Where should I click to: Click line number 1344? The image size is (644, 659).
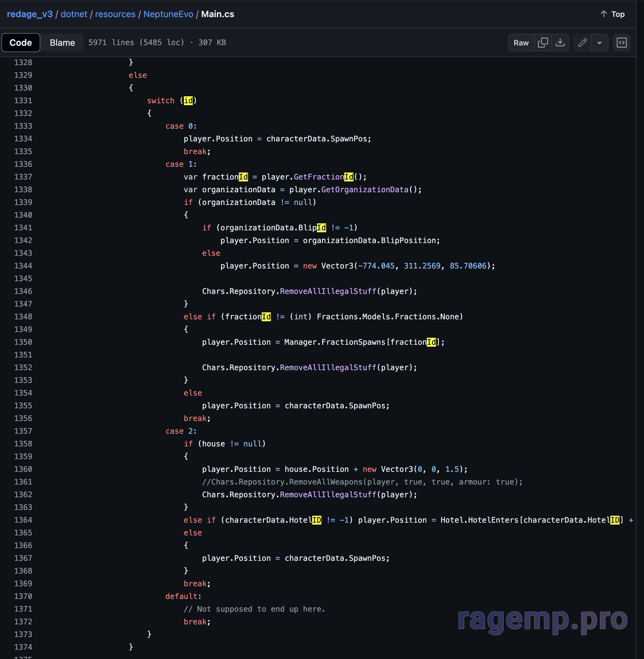[x=23, y=266]
